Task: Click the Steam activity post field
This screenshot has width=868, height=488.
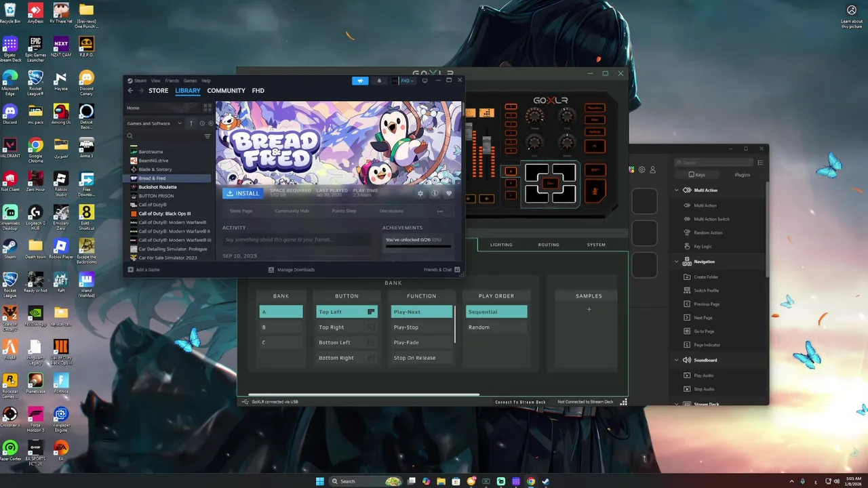Action: click(298, 239)
